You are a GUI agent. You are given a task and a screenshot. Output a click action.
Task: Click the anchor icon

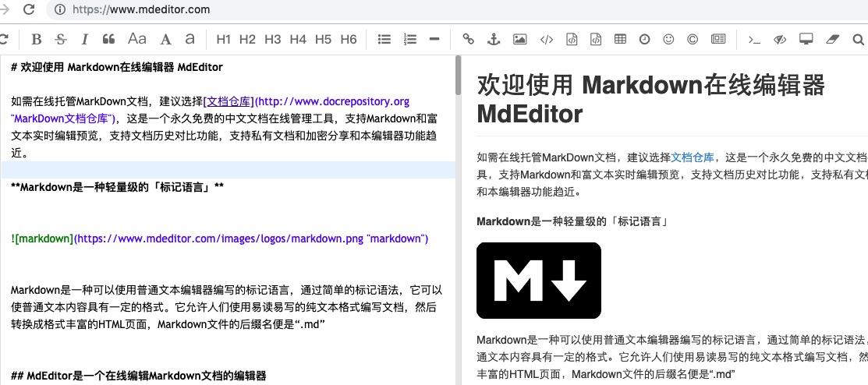(493, 39)
